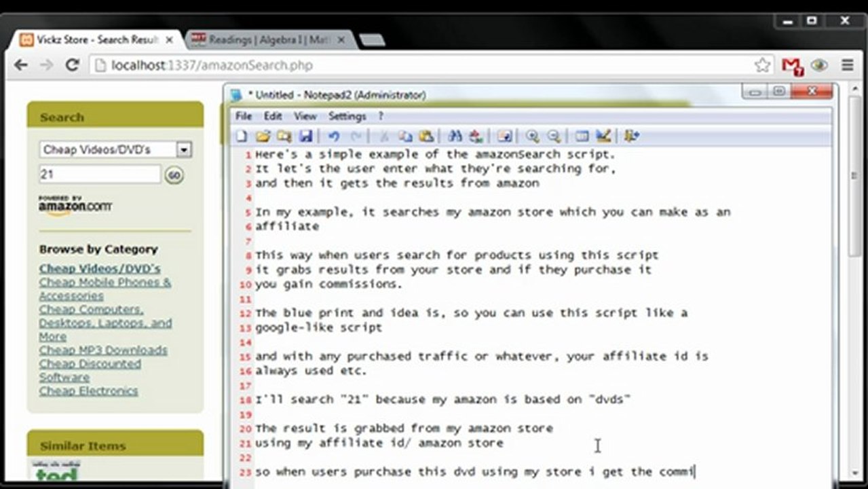Image resolution: width=868 pixels, height=489 pixels.
Task: Click the GO search button
Action: click(x=174, y=175)
